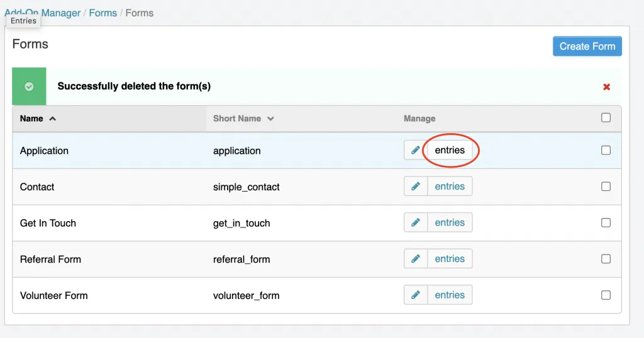
Task: Check the Get In Touch row checkbox
Action: [x=606, y=222]
